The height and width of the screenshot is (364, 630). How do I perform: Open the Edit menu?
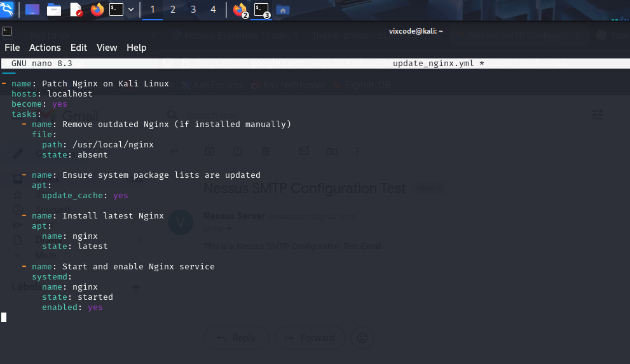(x=79, y=48)
